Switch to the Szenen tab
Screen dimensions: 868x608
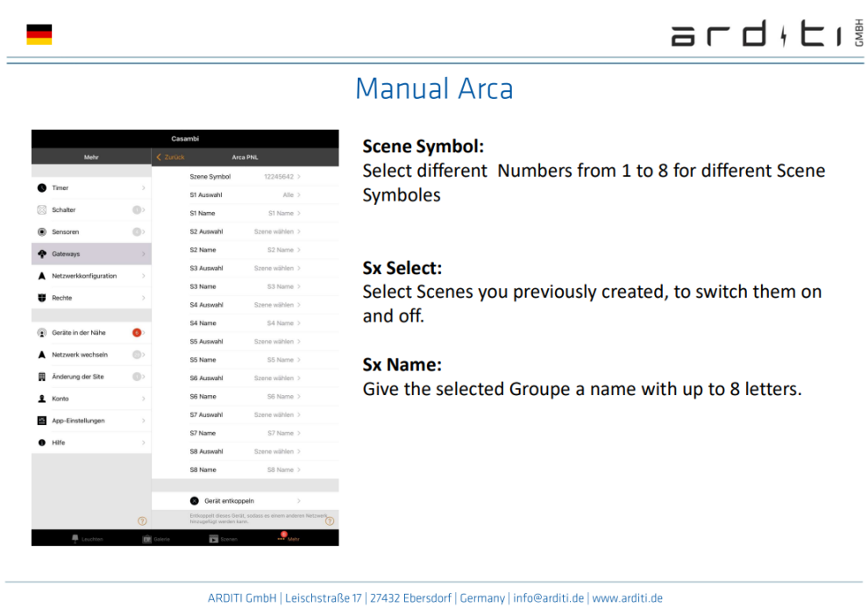coord(223,539)
